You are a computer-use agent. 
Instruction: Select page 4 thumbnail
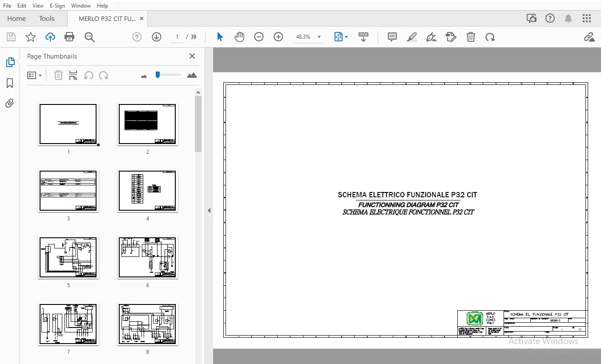point(147,191)
